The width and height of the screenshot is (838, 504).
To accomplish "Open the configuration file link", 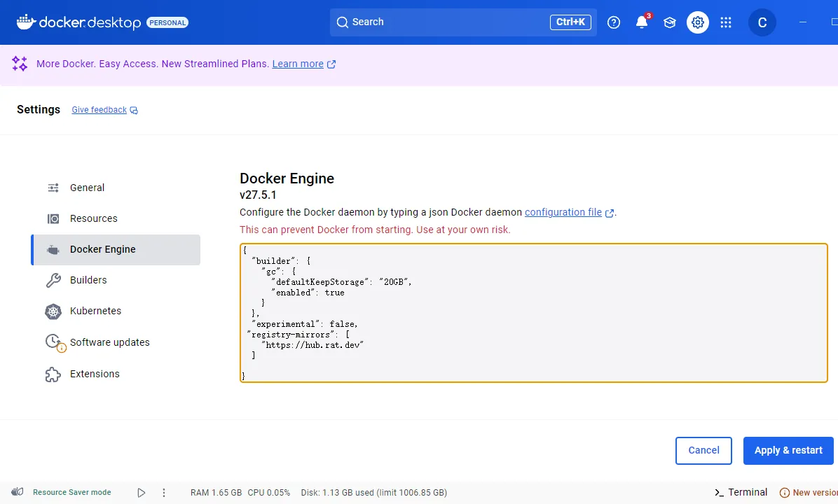I will pos(563,212).
